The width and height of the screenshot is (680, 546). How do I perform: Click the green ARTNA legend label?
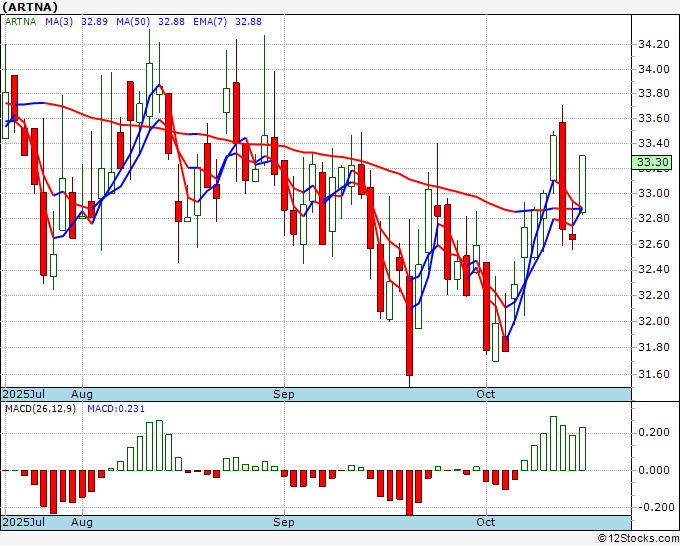tap(20, 22)
